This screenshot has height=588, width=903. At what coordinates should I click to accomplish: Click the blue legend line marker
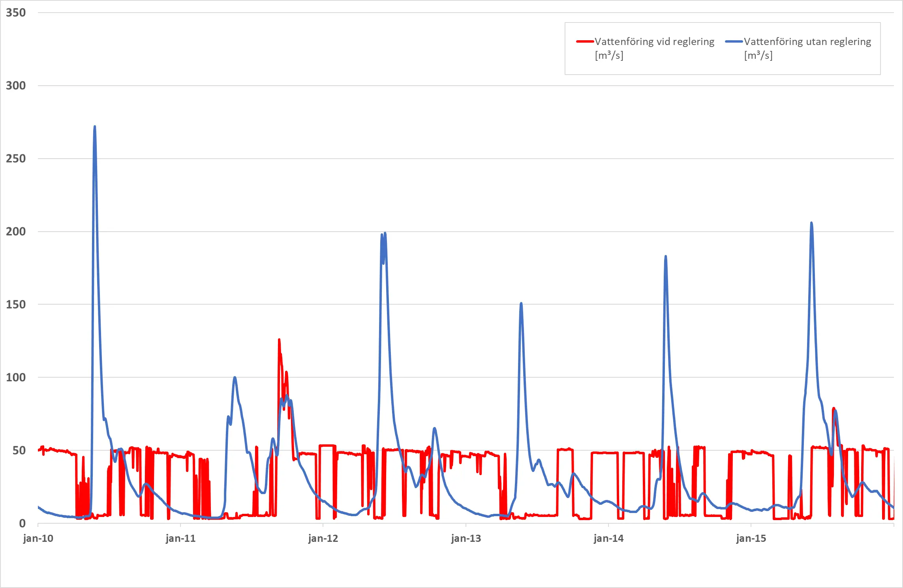pyautogui.click(x=734, y=41)
